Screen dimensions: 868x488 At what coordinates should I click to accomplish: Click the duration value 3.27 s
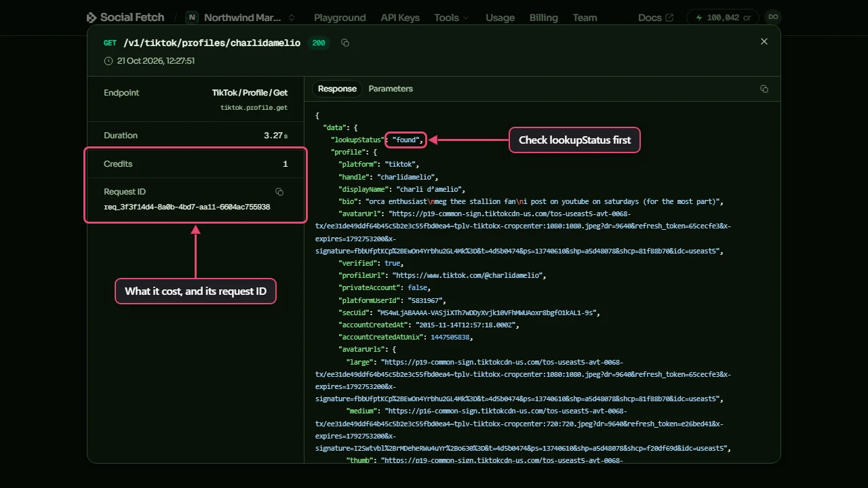point(276,136)
